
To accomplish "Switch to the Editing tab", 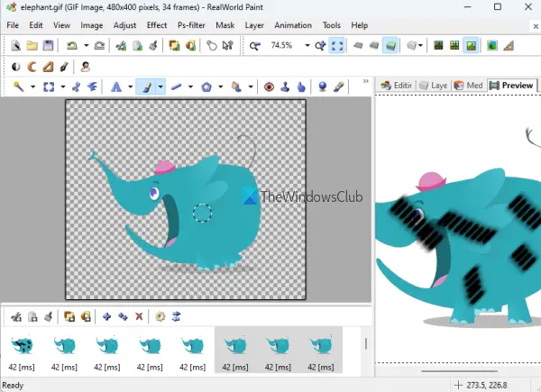I will [x=397, y=85].
